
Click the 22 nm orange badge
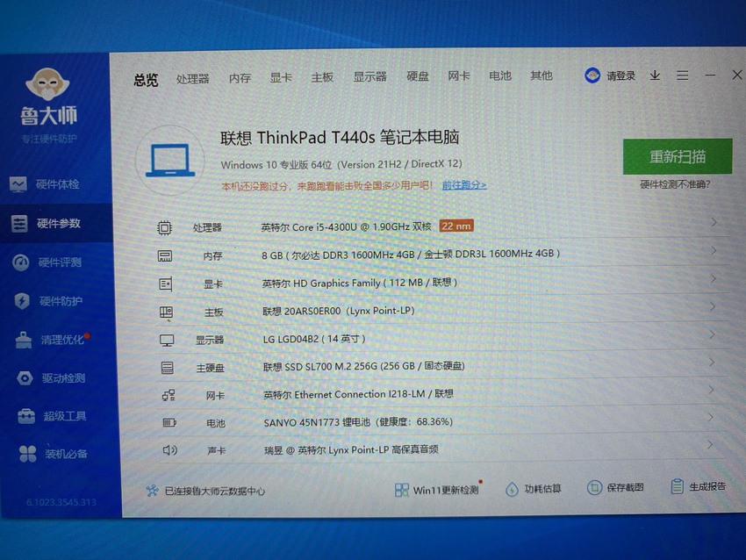tap(455, 226)
